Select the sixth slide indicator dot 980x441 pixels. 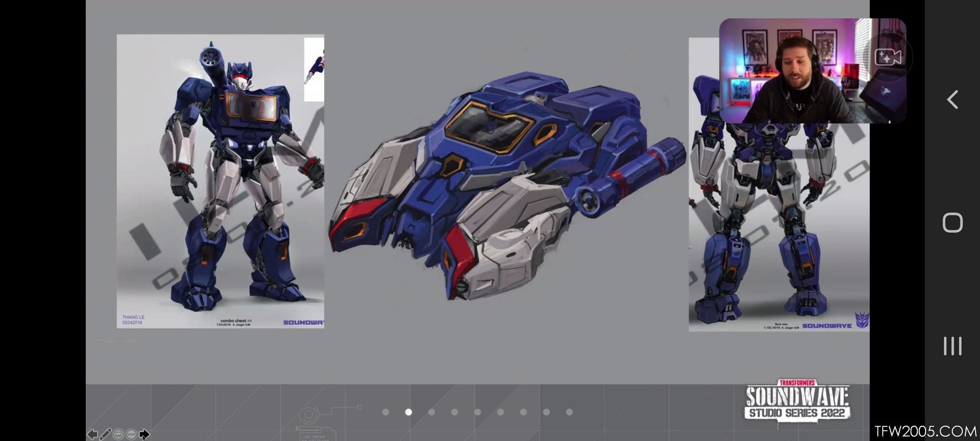click(500, 412)
